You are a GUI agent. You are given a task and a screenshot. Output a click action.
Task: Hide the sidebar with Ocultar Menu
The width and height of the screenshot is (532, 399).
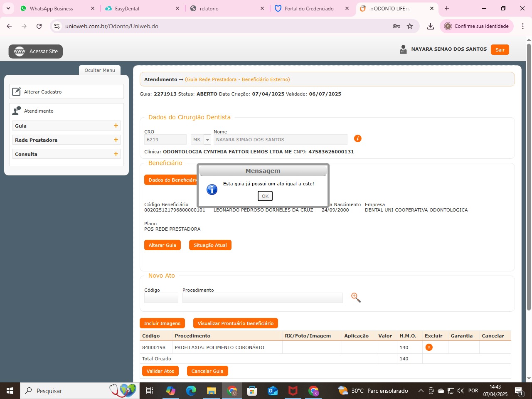pos(100,70)
